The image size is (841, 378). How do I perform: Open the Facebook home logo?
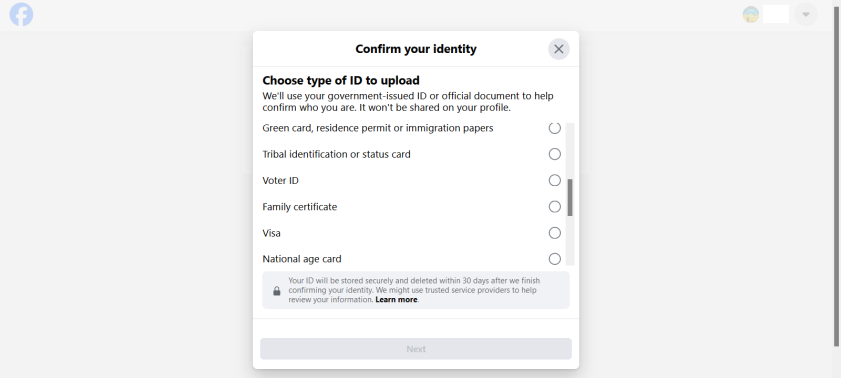[21, 14]
